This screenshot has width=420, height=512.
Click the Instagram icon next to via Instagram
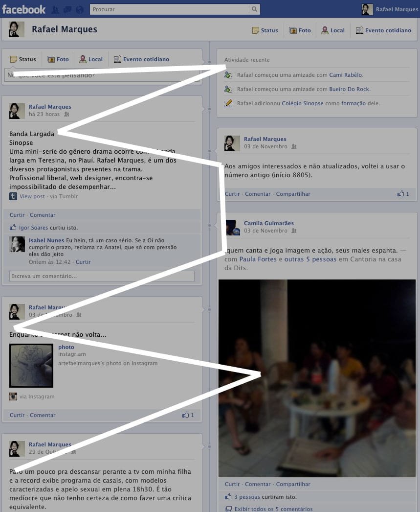pyautogui.click(x=13, y=396)
